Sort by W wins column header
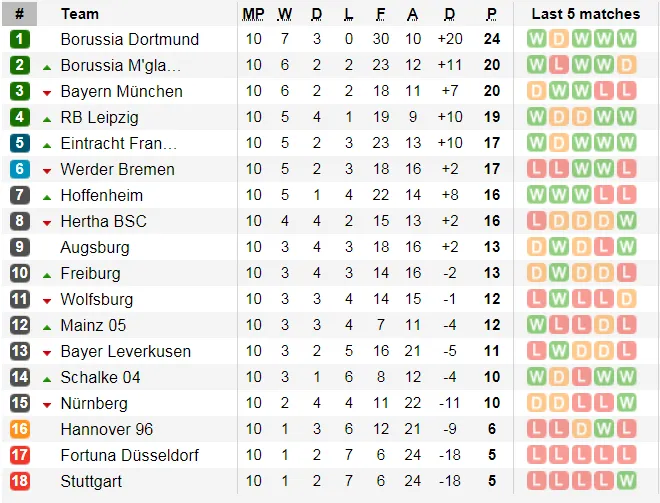The height and width of the screenshot is (503, 660). [285, 14]
